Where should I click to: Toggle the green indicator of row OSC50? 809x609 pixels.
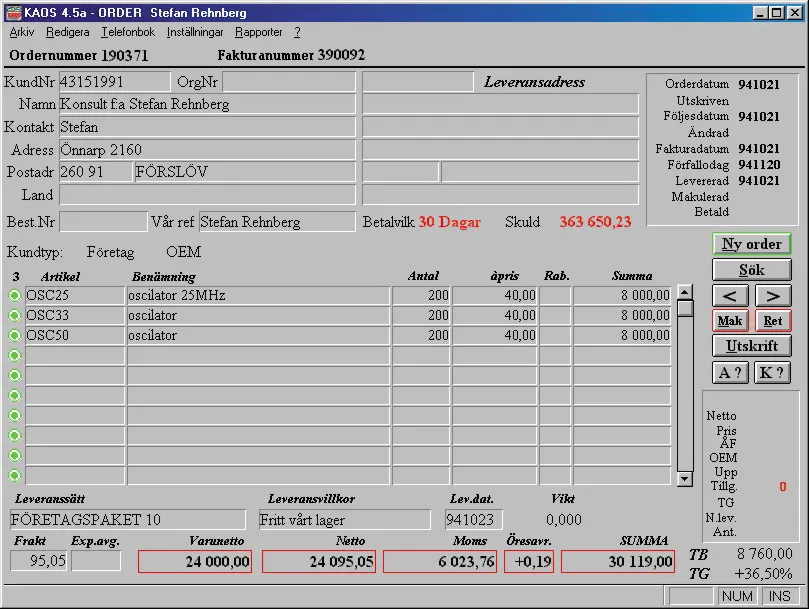coord(14,335)
